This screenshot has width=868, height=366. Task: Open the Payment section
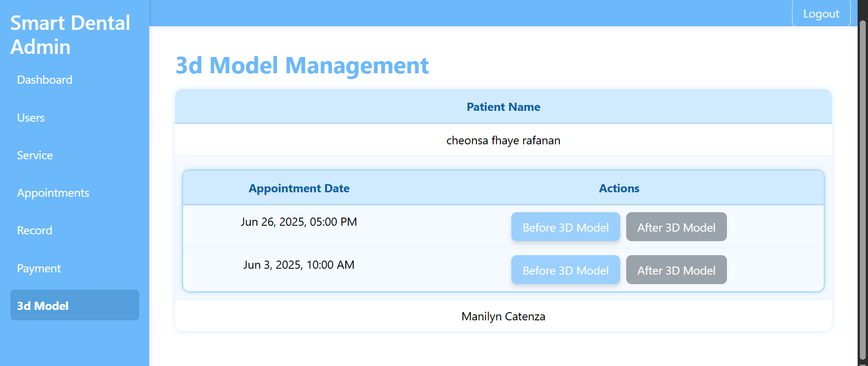38,268
